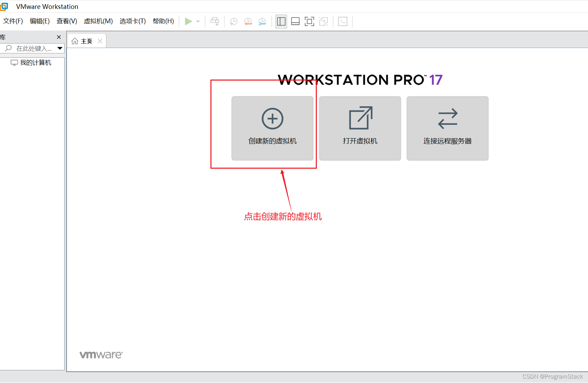Toggle the thumbnail bar view icon

coord(295,21)
